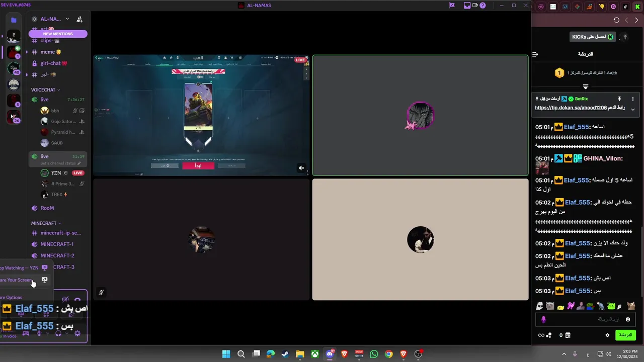
Task: Select Stop Watching — YZN menu item
Action: point(25,268)
